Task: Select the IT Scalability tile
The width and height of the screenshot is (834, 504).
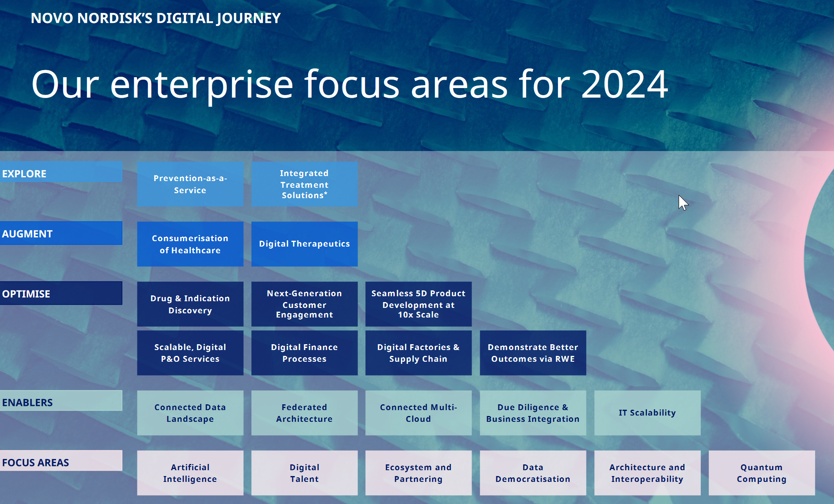Action: click(647, 413)
